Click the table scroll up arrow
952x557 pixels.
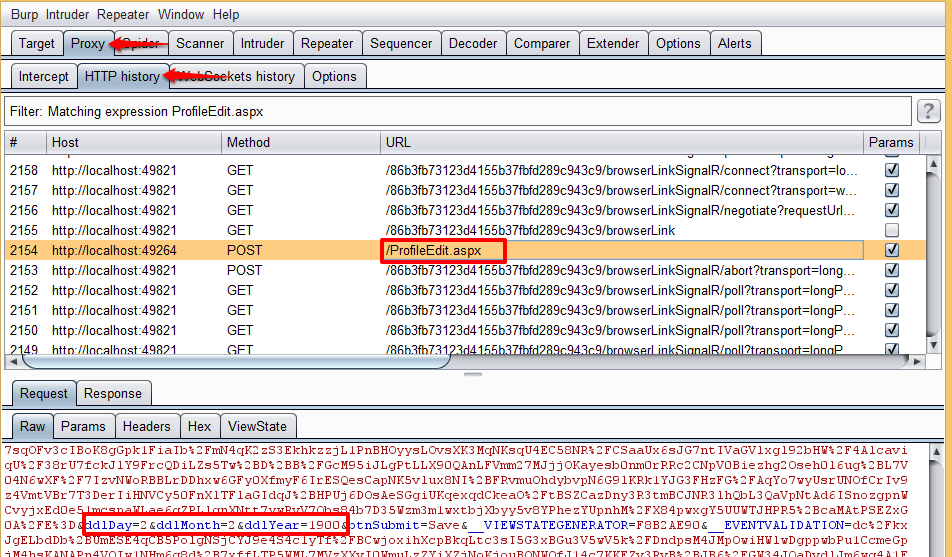tap(933, 163)
